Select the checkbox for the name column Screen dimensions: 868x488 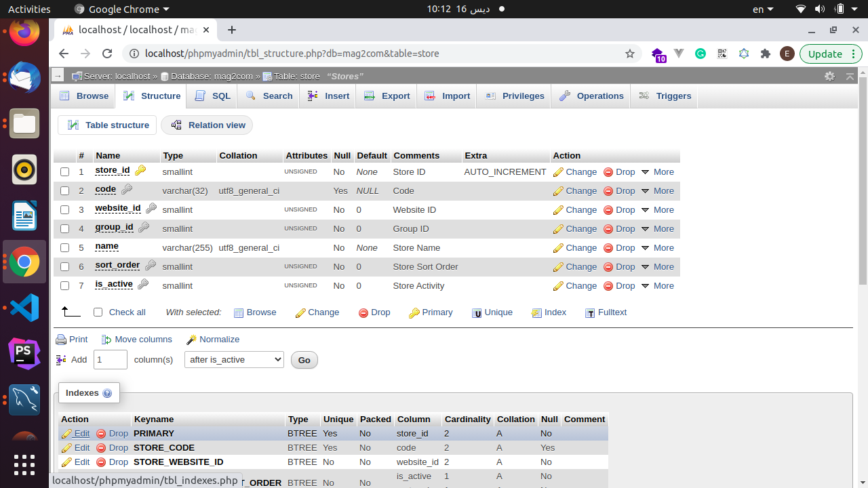65,248
